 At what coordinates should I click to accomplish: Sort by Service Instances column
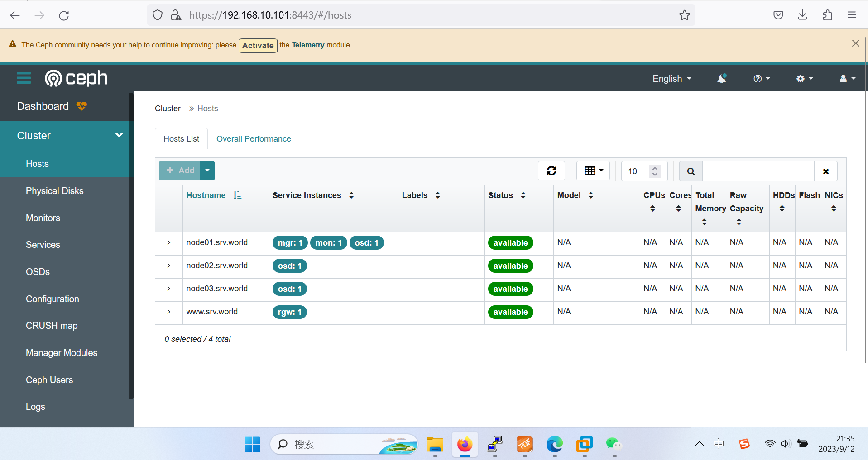[x=313, y=195]
